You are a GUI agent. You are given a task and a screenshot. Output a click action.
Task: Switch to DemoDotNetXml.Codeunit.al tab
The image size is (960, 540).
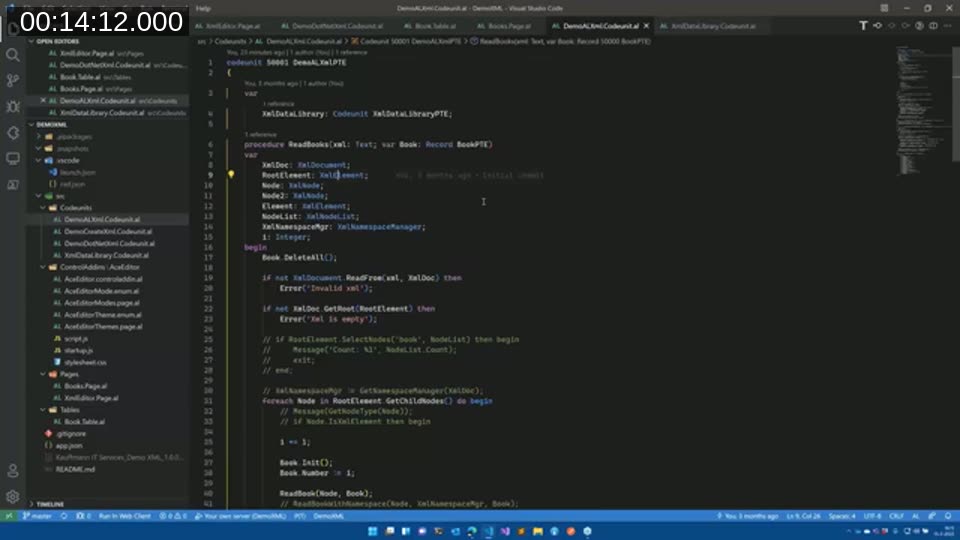click(x=336, y=26)
